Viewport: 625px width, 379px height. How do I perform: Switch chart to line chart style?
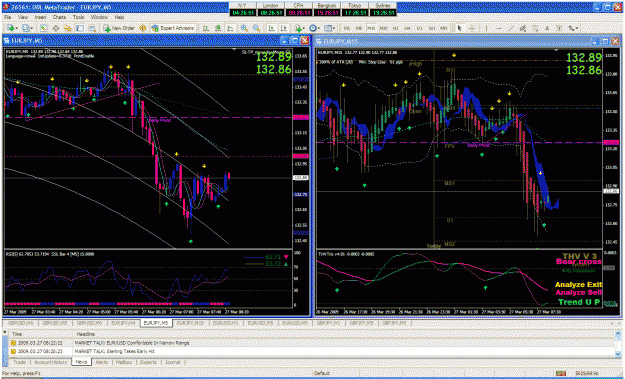(230, 28)
